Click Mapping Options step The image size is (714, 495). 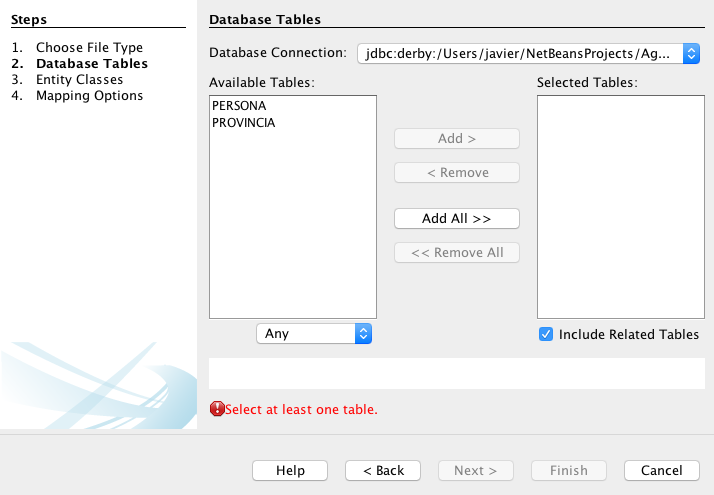(89, 96)
